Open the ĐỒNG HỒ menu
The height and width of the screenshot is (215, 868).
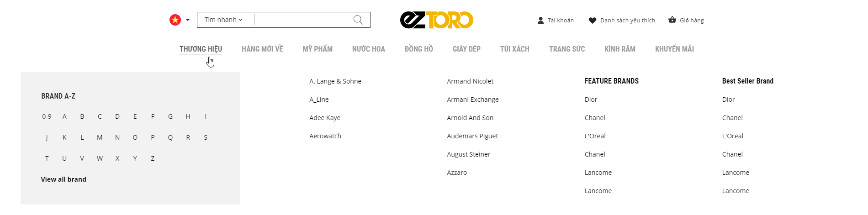(418, 49)
